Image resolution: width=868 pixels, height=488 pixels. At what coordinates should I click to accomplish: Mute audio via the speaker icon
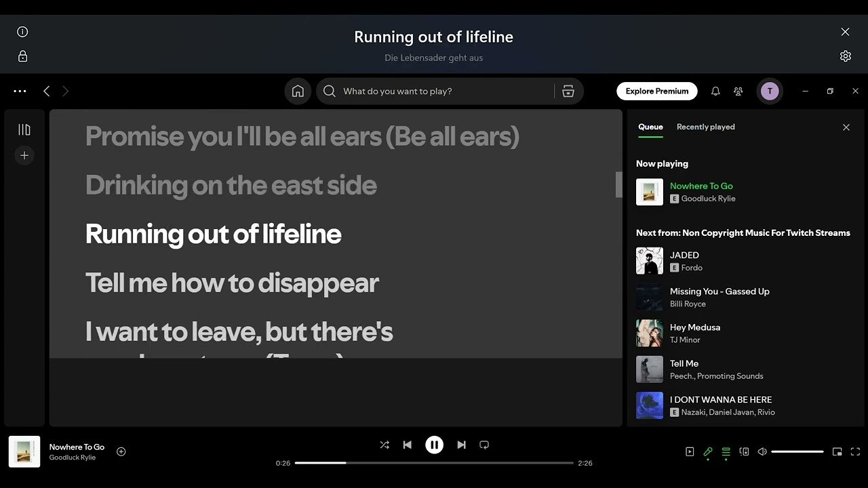(x=762, y=451)
